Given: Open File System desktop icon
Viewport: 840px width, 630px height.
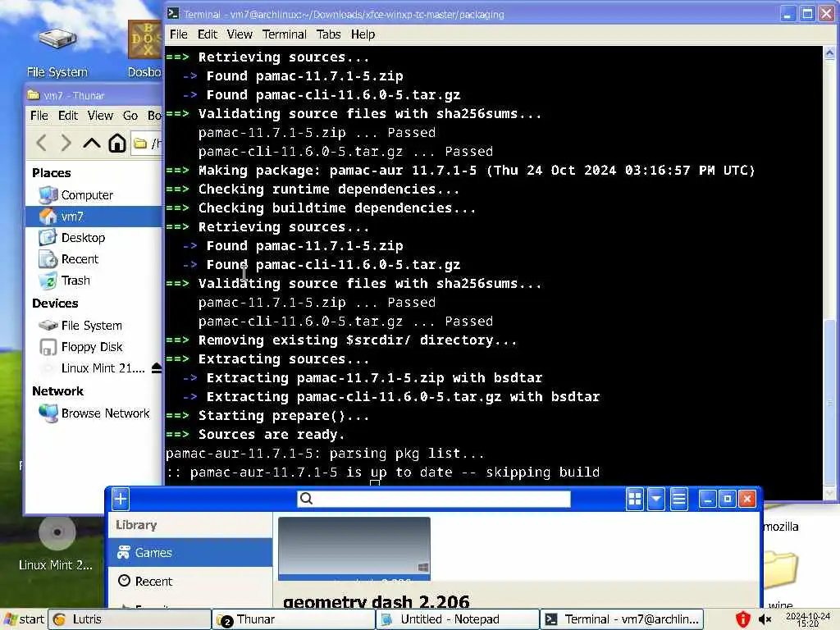Looking at the screenshot, I should [57, 51].
